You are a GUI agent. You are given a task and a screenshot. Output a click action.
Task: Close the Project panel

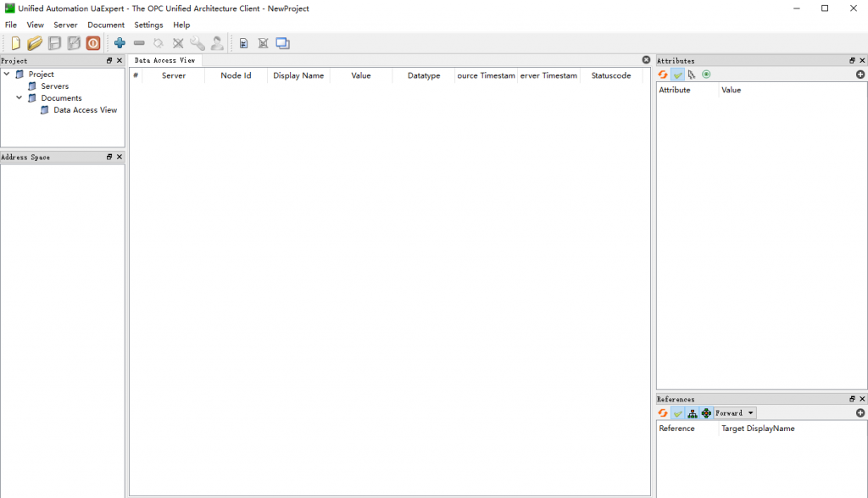(x=120, y=60)
